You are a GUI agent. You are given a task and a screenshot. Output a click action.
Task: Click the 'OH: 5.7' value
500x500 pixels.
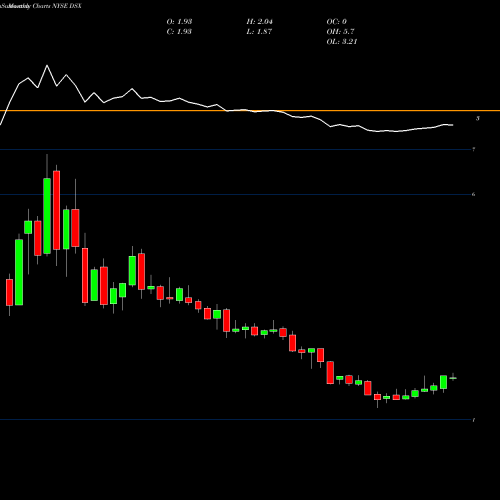pos(340,32)
